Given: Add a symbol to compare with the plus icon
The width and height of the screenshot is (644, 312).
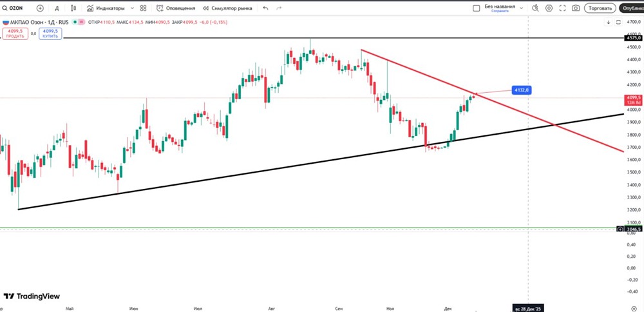Looking at the screenshot, I should [40, 8].
